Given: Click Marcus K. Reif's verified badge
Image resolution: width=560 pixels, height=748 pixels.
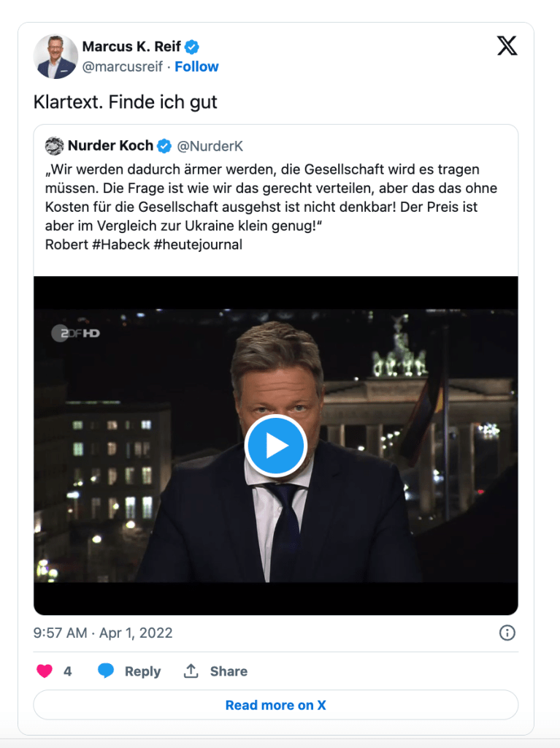Looking at the screenshot, I should pyautogui.click(x=192, y=47).
